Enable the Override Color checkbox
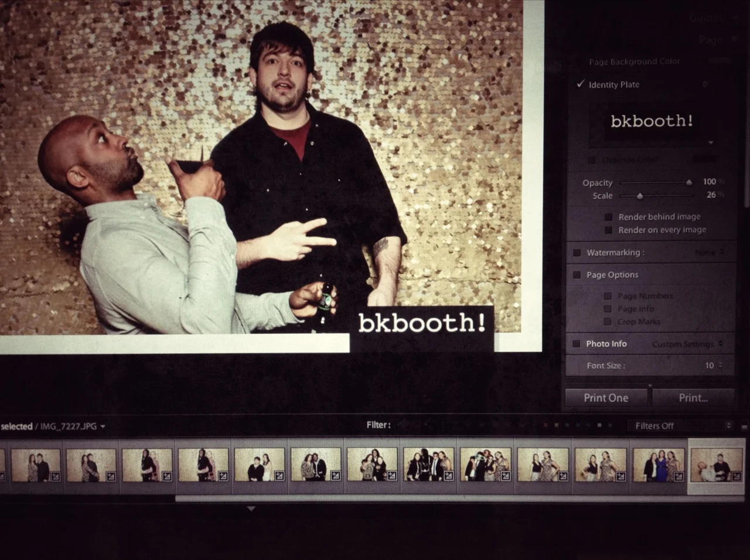750x560 pixels. (591, 160)
